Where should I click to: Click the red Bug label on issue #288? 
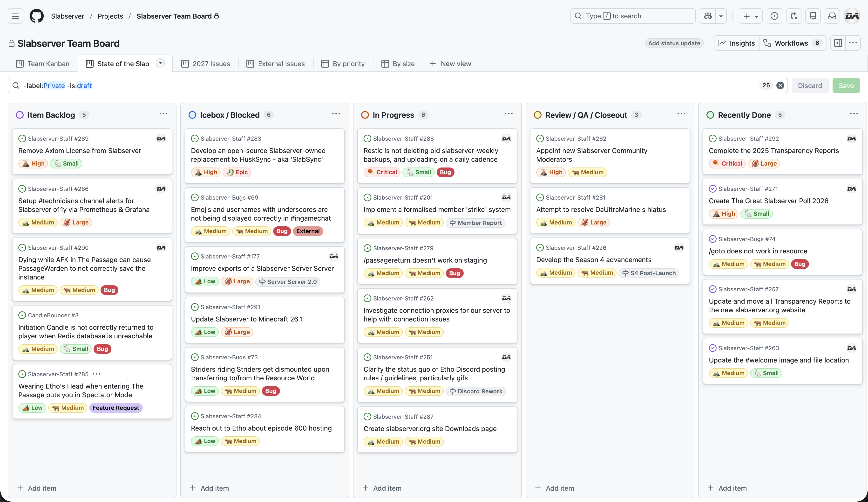(x=445, y=172)
